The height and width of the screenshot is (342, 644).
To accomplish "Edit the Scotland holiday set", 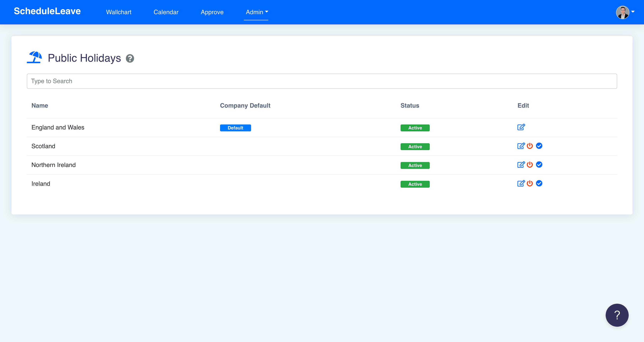I will [521, 146].
